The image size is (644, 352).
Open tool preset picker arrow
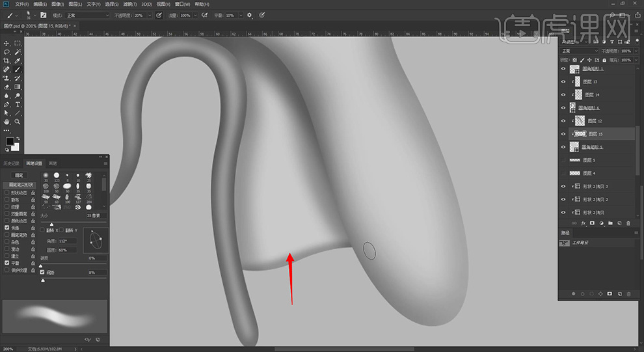[16, 15]
